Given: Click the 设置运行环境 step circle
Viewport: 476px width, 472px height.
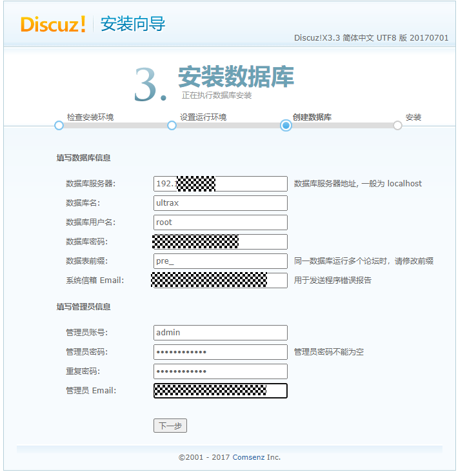Looking at the screenshot, I should coord(172,125).
